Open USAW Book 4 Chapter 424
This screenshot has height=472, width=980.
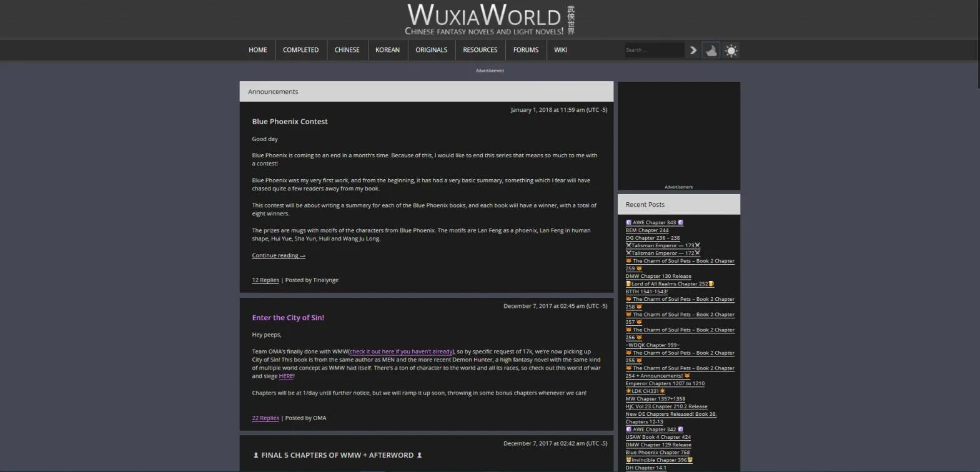pos(658,437)
